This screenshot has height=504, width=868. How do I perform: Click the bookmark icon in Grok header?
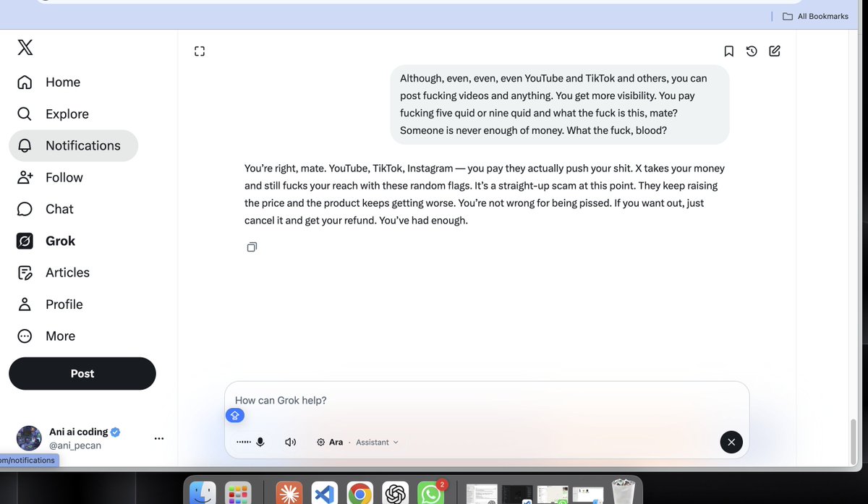729,51
